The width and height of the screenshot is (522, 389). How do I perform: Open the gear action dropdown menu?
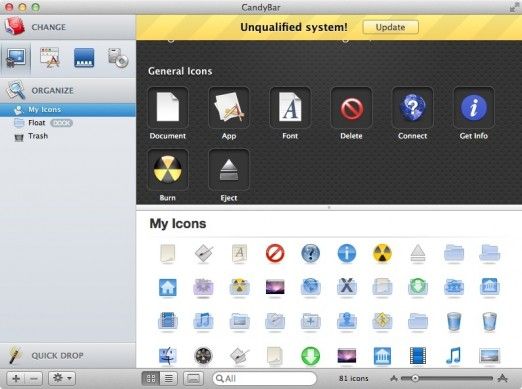point(62,378)
